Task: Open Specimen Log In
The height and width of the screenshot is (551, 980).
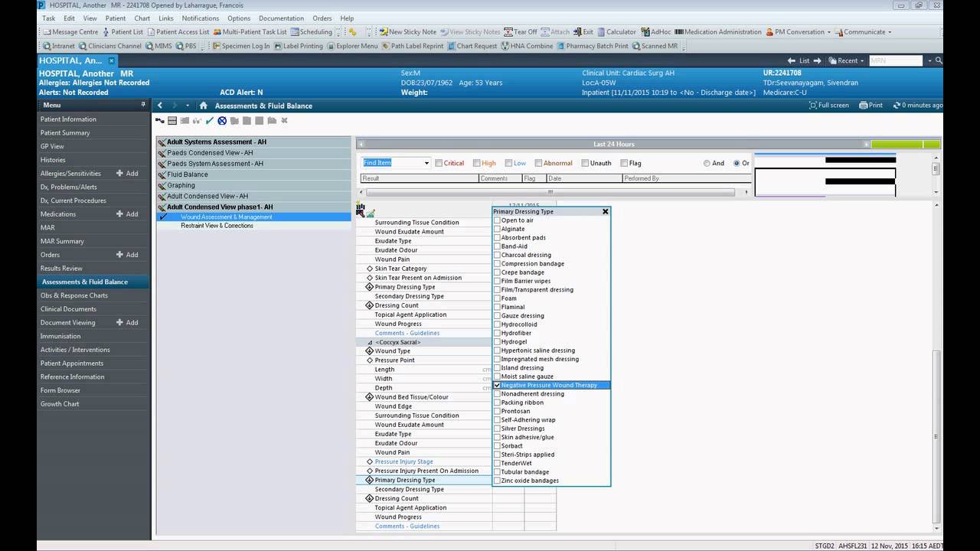Action: [x=240, y=46]
